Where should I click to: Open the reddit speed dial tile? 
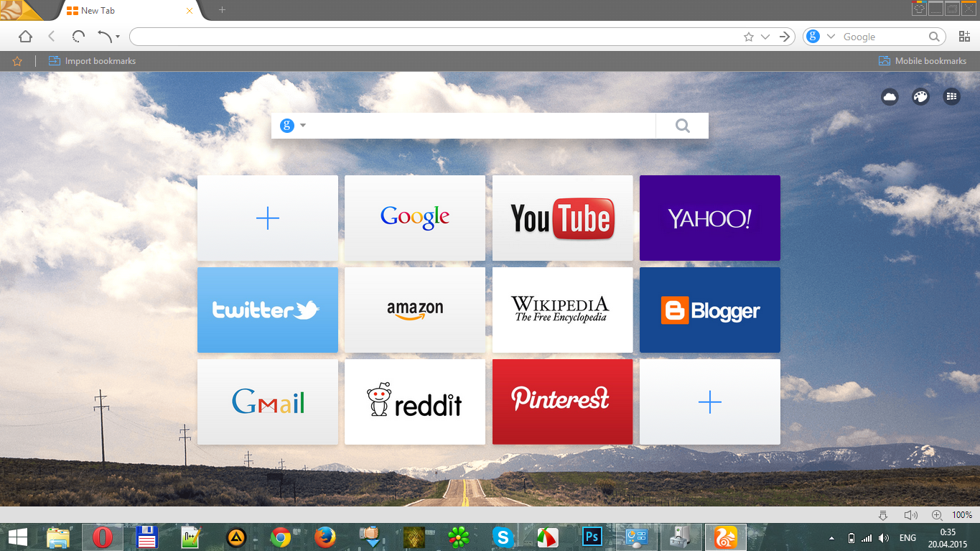click(x=415, y=402)
